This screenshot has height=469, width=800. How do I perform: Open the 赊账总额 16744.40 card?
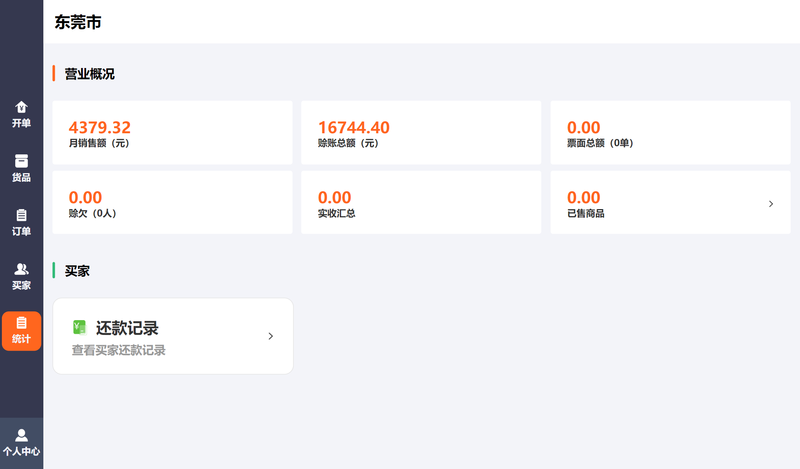[x=421, y=132]
